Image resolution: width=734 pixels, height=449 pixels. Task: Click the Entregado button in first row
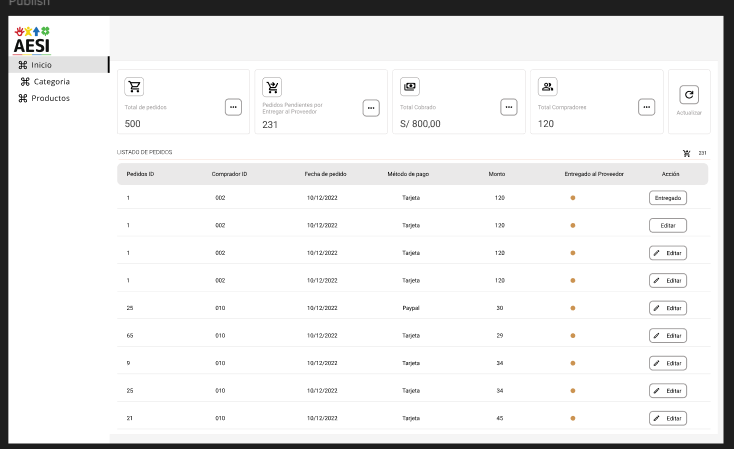pos(668,198)
